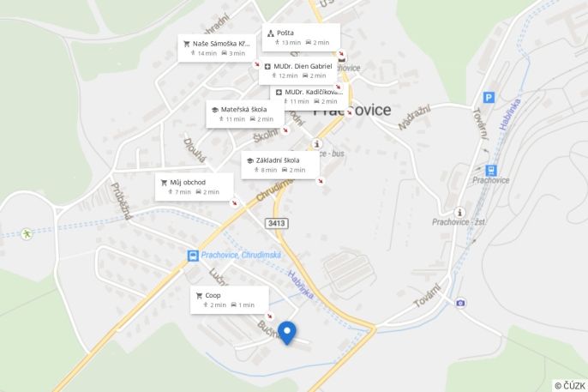The width and height of the screenshot is (588, 392).
Task: Open the Coop shop info card
Action: tap(230, 299)
